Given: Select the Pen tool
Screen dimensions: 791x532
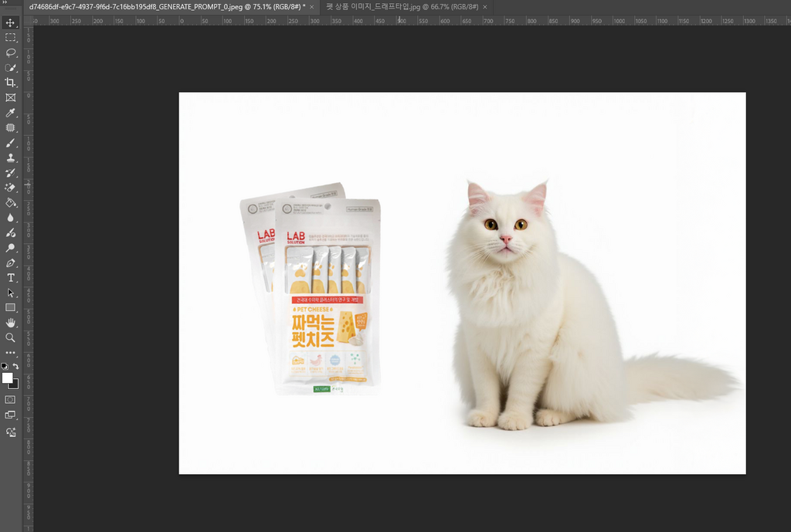Looking at the screenshot, I should [10, 263].
